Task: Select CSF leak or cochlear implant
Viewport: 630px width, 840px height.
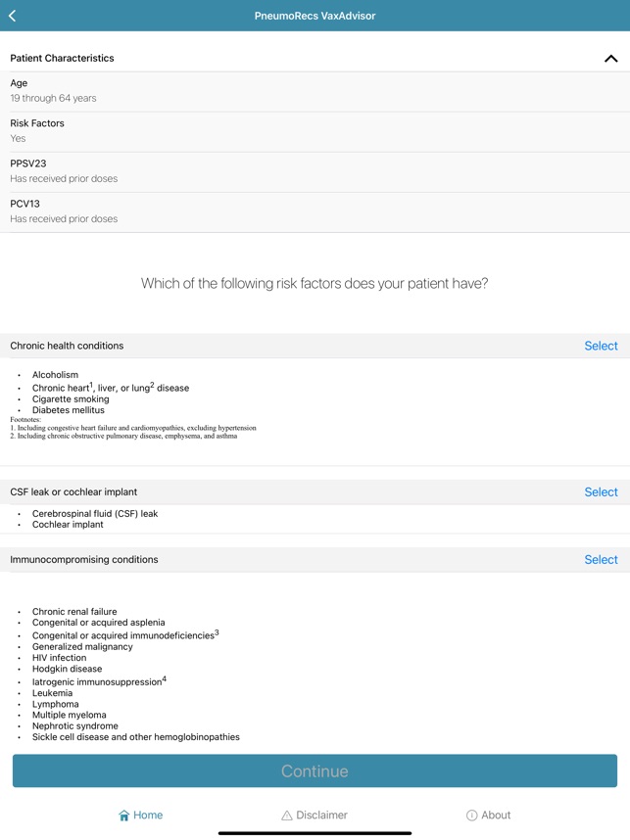Action: pos(601,491)
